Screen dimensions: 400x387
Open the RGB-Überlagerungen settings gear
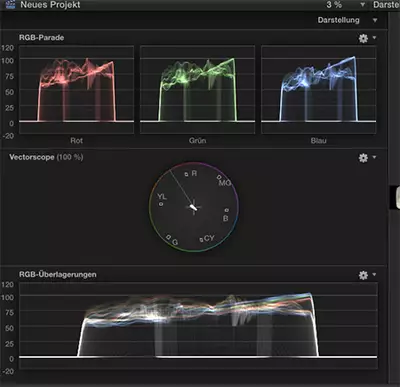[363, 275]
